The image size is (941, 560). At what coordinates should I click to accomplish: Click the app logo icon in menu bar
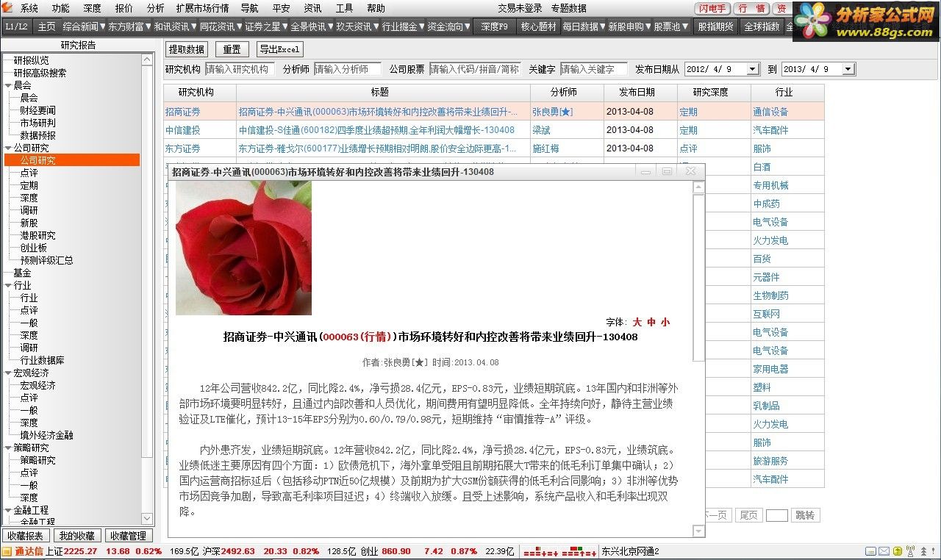8,8
